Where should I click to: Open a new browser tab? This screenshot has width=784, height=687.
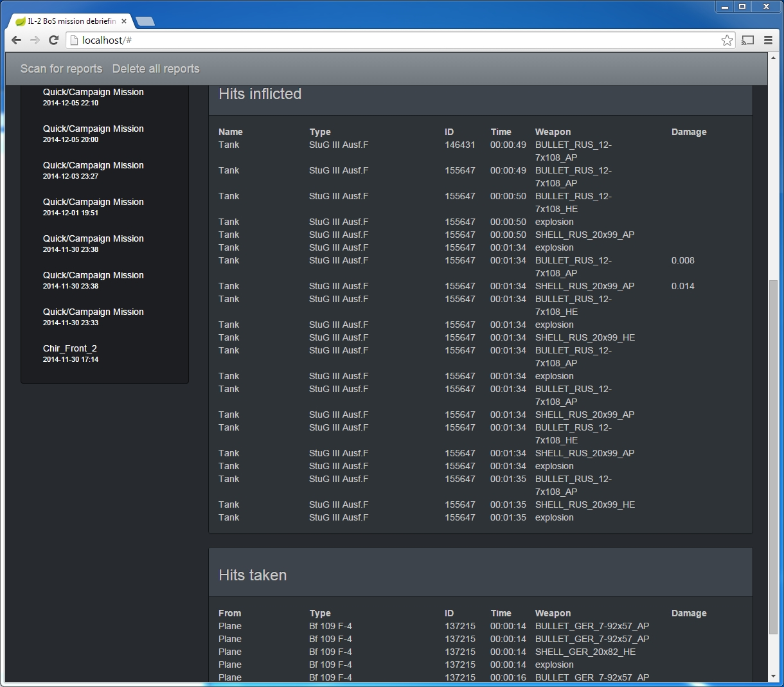click(145, 21)
